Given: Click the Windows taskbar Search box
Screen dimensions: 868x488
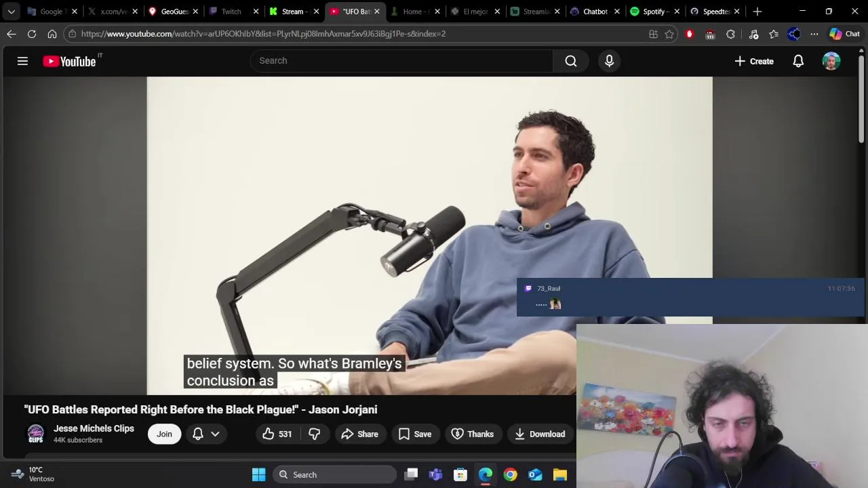Looking at the screenshot, I should tap(335, 474).
